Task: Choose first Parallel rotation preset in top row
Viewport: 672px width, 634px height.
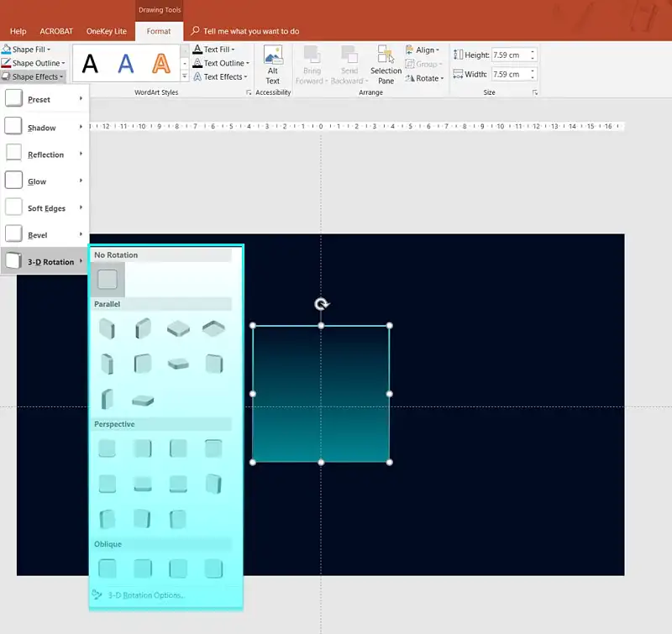Action: point(108,328)
